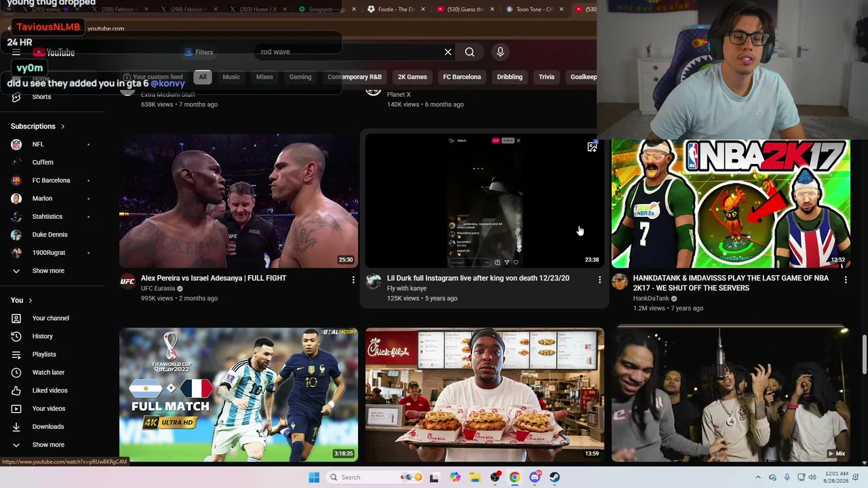Select the Mixes filter chip
The width and height of the screenshot is (868, 488).
264,77
